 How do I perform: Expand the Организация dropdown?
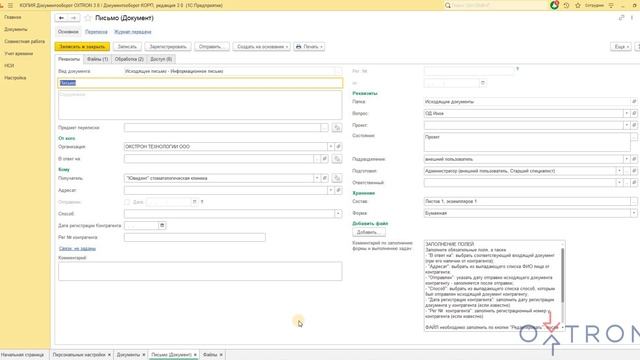[x=331, y=147]
